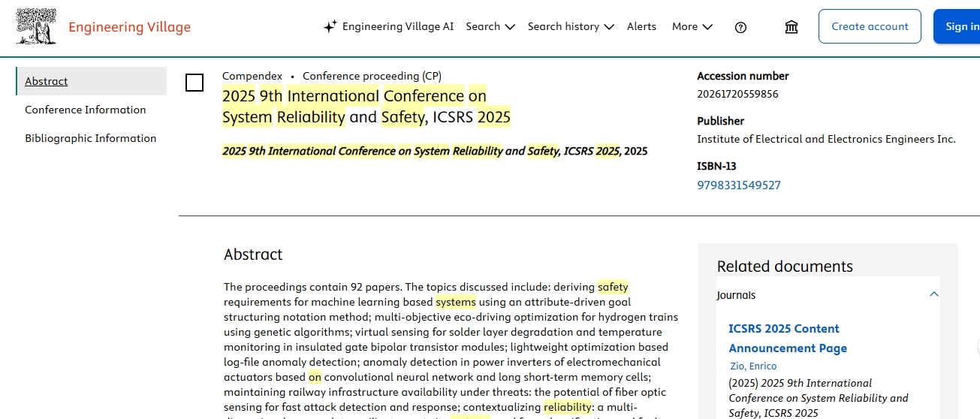Expand the More menu

coord(692,26)
